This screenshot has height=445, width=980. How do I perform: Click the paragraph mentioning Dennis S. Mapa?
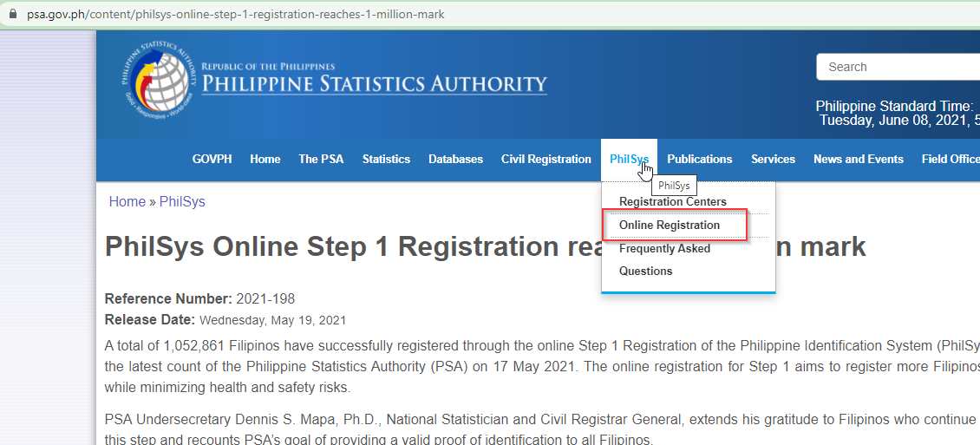coord(542,429)
